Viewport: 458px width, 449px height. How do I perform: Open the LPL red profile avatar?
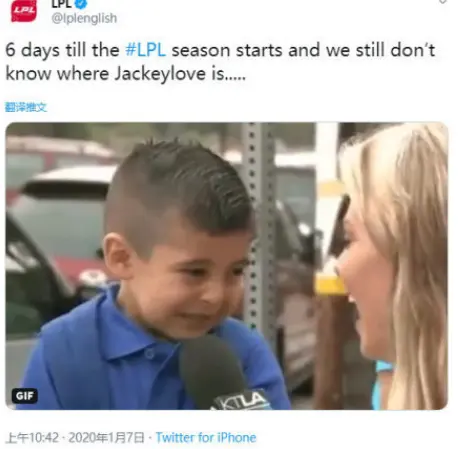(23, 11)
